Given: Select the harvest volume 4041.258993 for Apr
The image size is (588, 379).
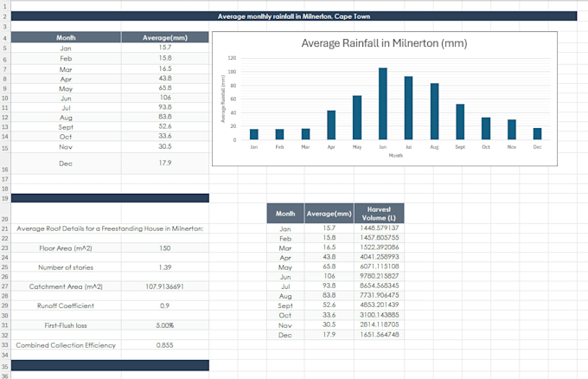Looking at the screenshot, I should (379, 257).
